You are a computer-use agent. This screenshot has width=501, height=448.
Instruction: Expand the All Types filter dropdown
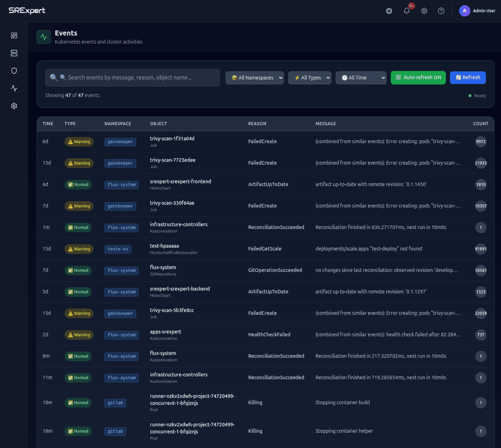point(309,78)
